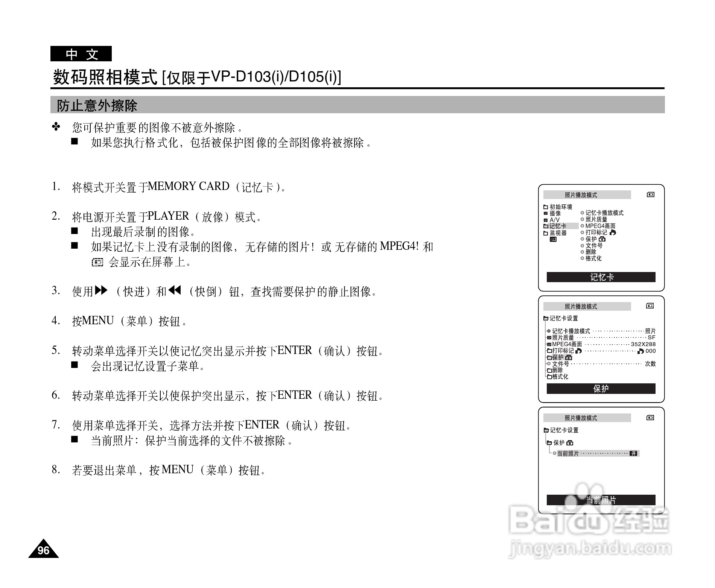Click the rewind icon in step 3
Viewport: 715px width, 588px height.
click(175, 290)
